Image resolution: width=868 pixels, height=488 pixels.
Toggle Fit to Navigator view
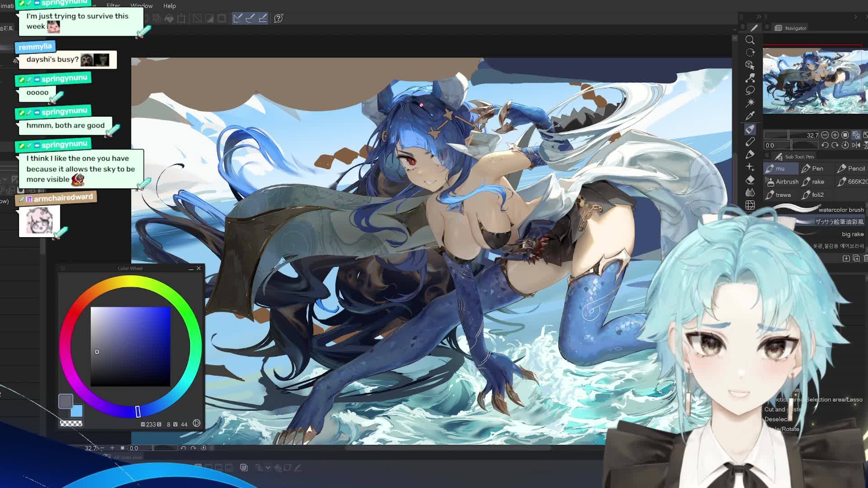pyautogui.click(x=856, y=135)
